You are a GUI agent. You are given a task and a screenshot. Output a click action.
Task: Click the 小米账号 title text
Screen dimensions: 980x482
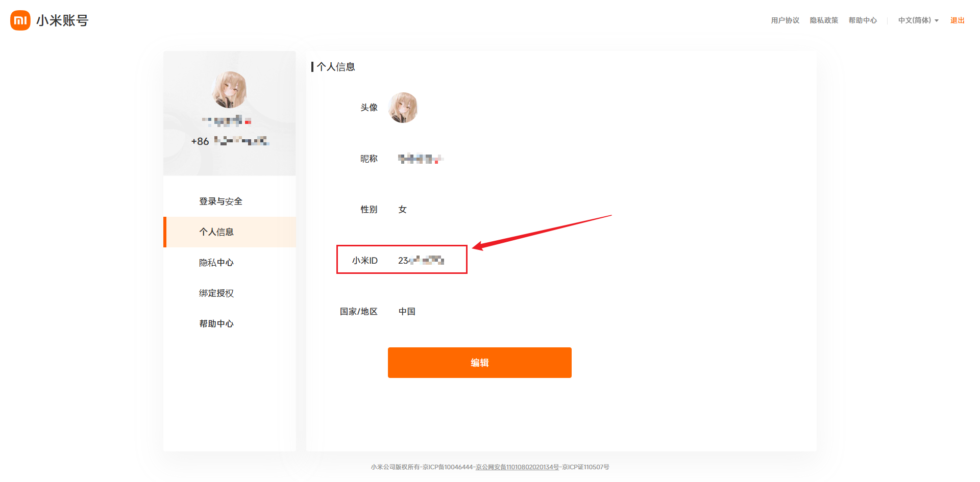(62, 20)
